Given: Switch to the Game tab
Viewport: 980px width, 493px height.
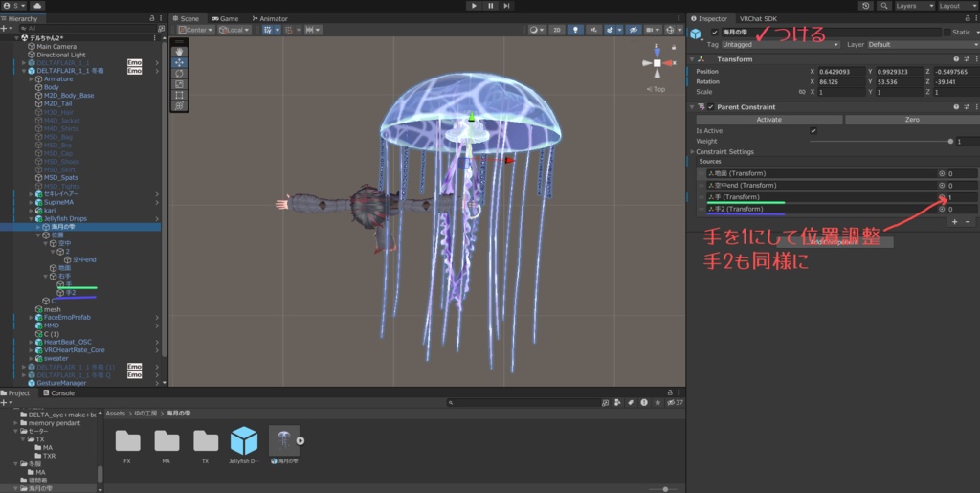Looking at the screenshot, I should coord(226,18).
